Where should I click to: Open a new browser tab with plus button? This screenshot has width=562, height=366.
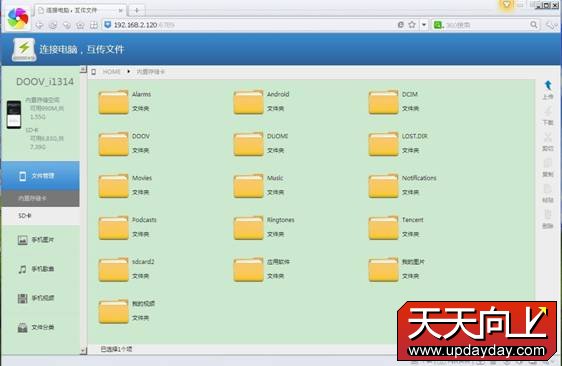[137, 10]
